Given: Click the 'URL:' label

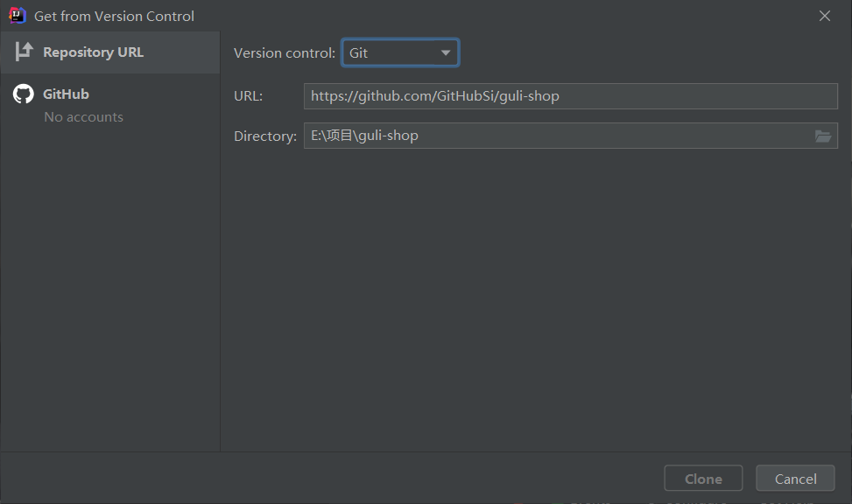Looking at the screenshot, I should (x=249, y=96).
